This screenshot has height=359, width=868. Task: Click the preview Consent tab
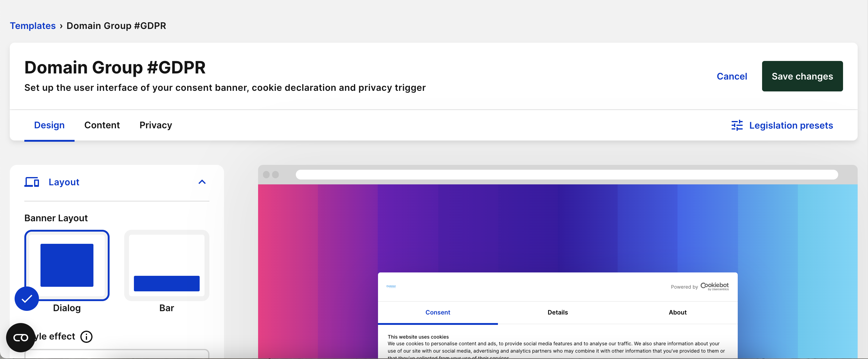437,312
